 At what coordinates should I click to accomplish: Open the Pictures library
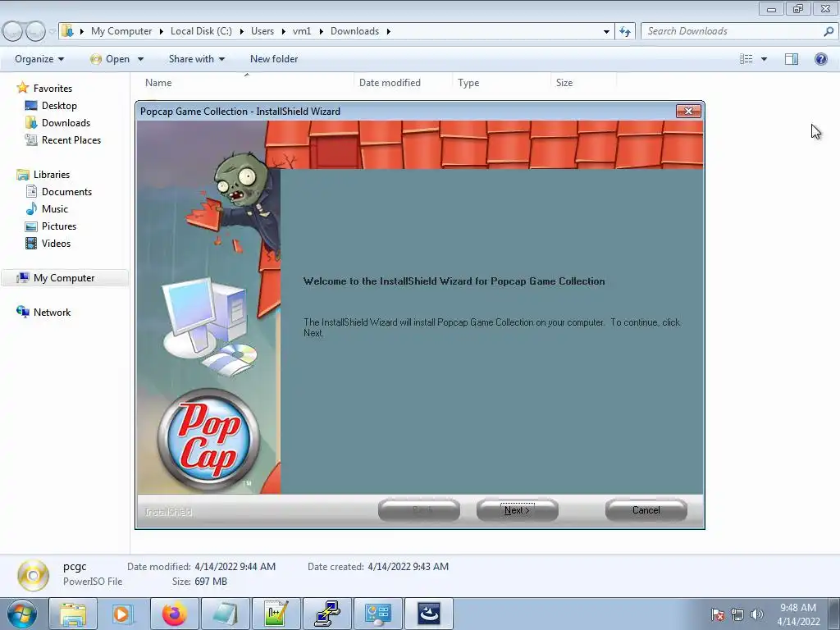coord(59,226)
